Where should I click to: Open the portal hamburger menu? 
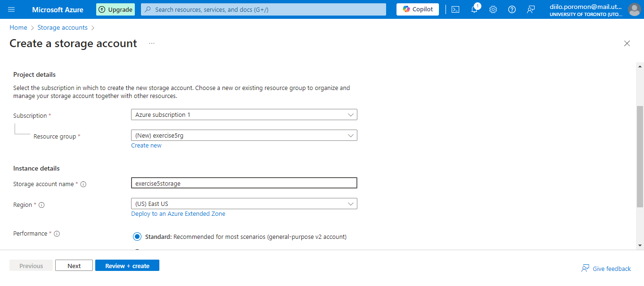(x=11, y=9)
